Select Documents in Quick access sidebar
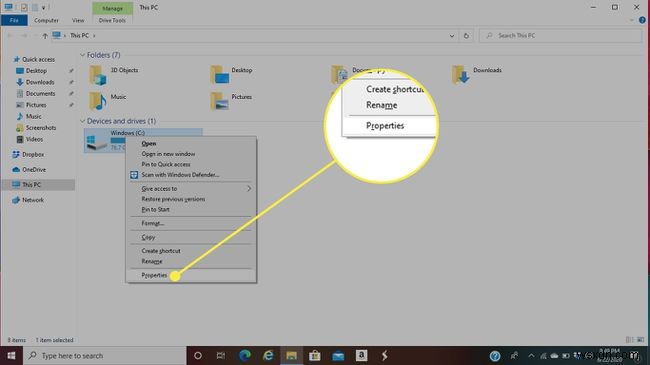The height and width of the screenshot is (365, 650). click(x=40, y=93)
